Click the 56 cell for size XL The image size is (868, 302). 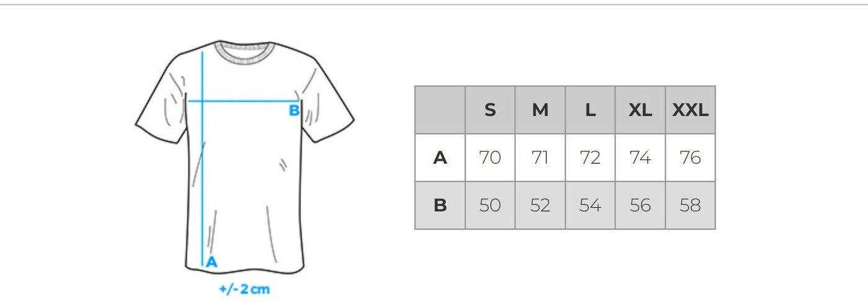pyautogui.click(x=640, y=205)
